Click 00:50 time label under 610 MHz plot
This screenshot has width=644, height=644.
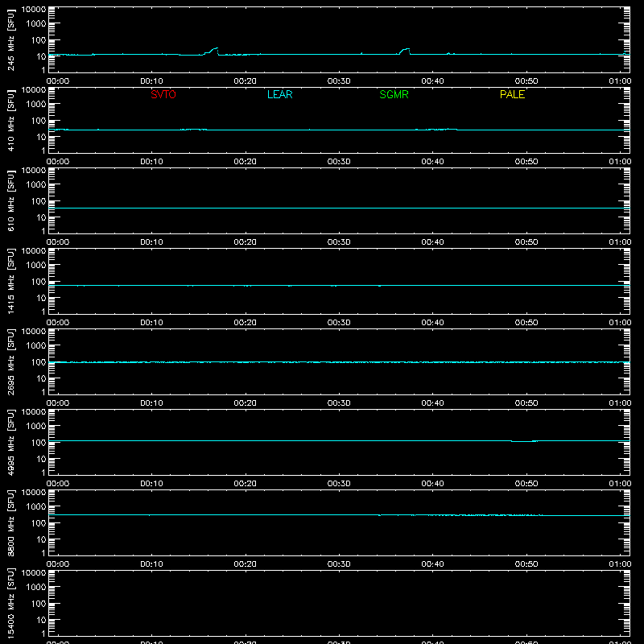coord(526,242)
